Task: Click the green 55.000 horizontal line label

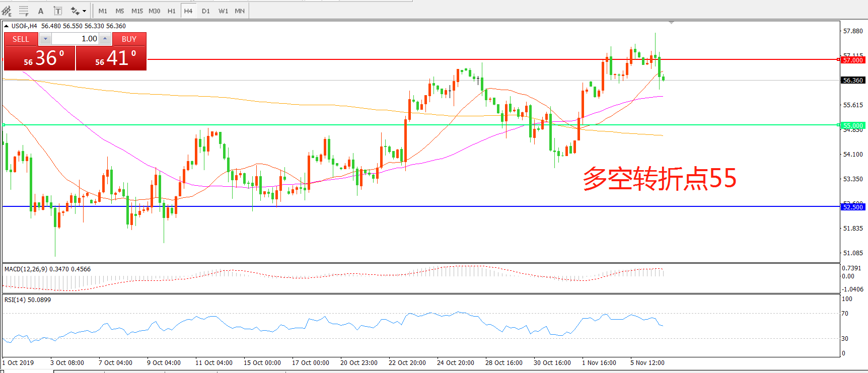Action: (853, 125)
